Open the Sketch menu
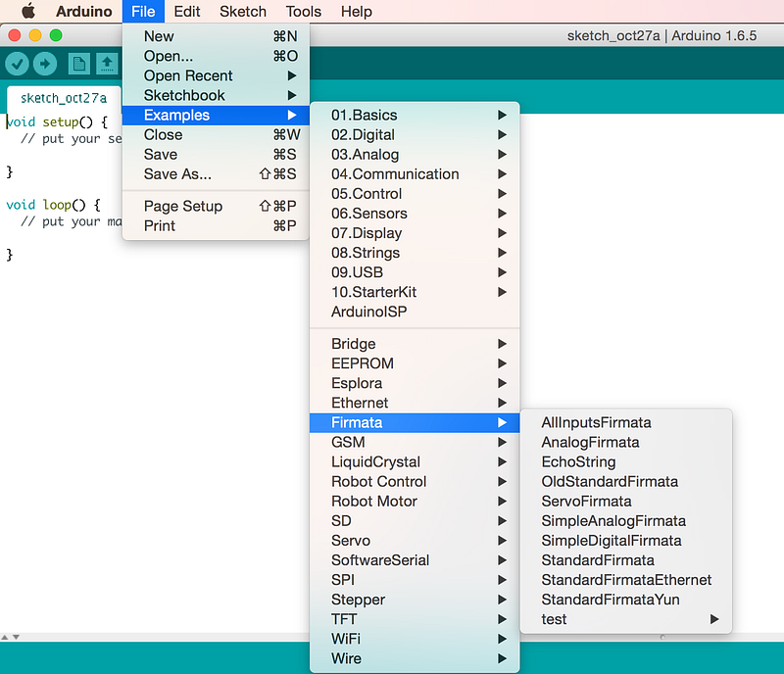The image size is (784, 674). pyautogui.click(x=243, y=11)
